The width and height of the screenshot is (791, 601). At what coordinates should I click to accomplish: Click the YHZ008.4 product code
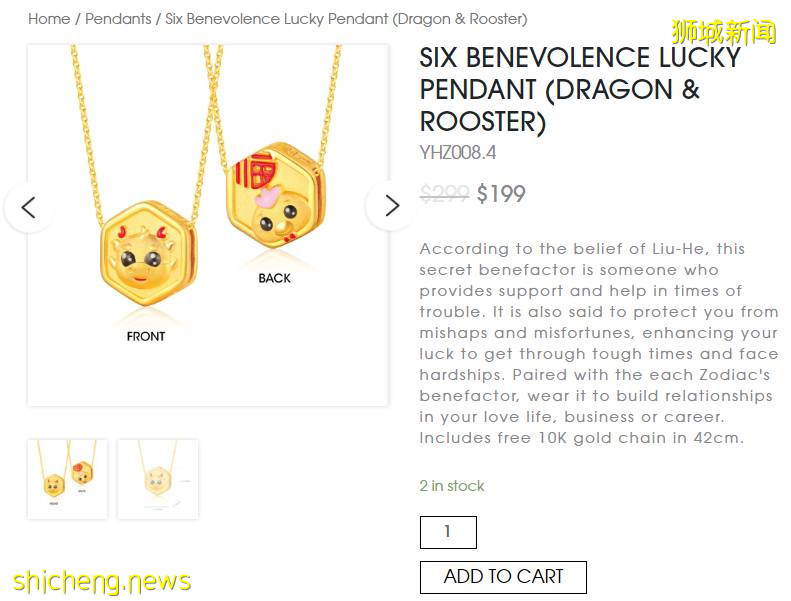point(458,152)
